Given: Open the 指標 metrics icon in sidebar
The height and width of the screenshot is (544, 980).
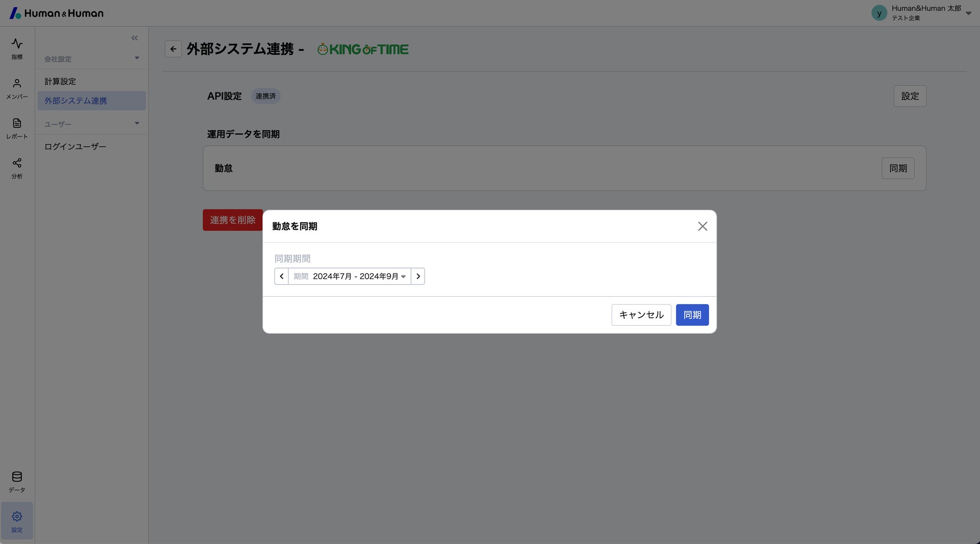Looking at the screenshot, I should (17, 48).
